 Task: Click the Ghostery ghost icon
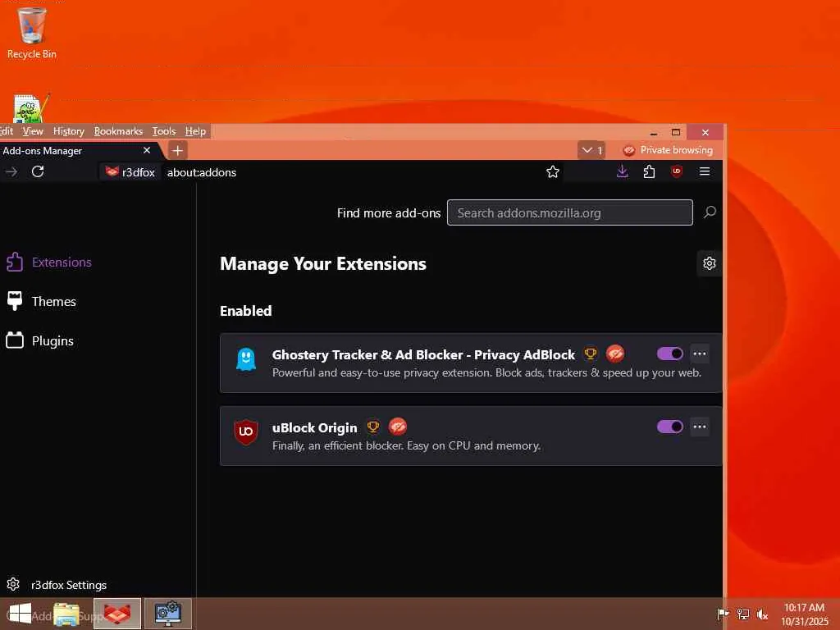pyautogui.click(x=246, y=359)
